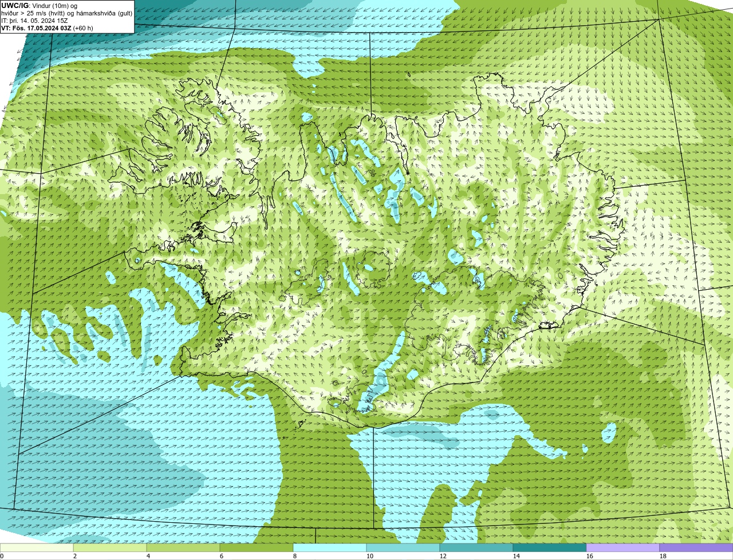Click the '0' label on the wind scale
Image resolution: width=733 pixels, height=560 pixels.
(2, 556)
